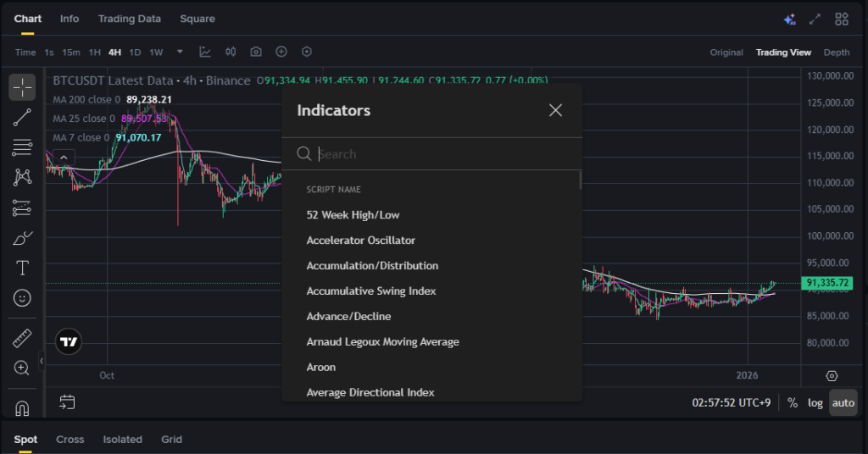This screenshot has height=454, width=868.
Task: Select the brush drawing tool
Action: click(23, 238)
